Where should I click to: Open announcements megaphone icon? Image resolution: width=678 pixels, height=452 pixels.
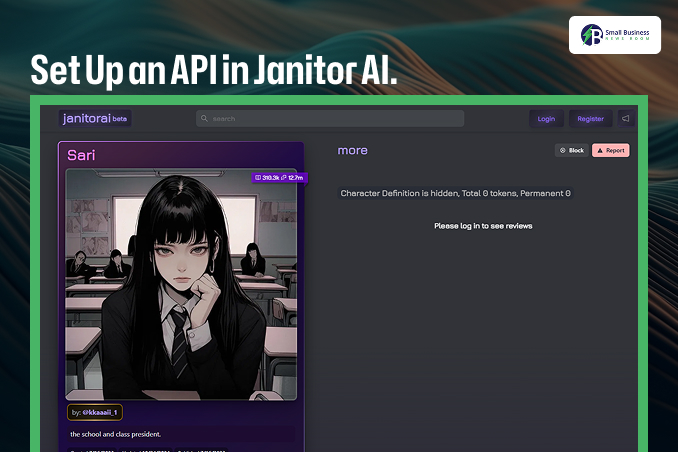[626, 119]
